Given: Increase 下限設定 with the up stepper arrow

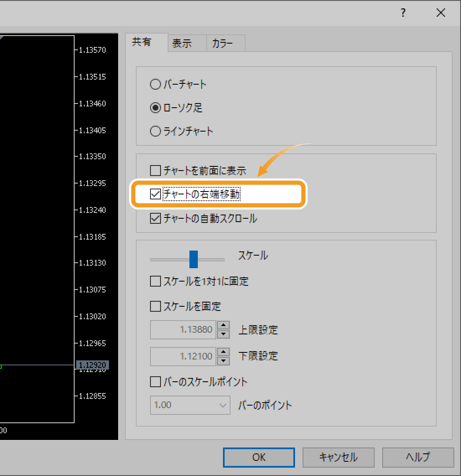Looking at the screenshot, I should [x=223, y=352].
